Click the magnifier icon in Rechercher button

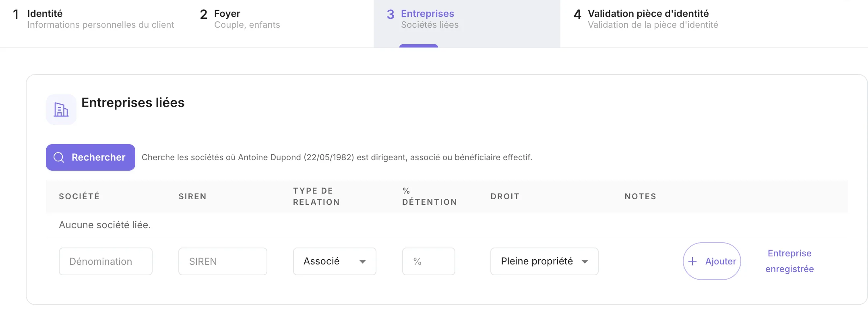coord(59,157)
